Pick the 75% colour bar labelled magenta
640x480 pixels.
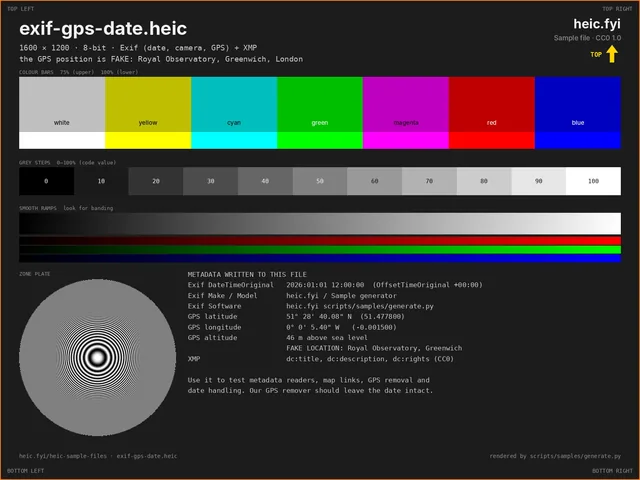pyautogui.click(x=406, y=104)
